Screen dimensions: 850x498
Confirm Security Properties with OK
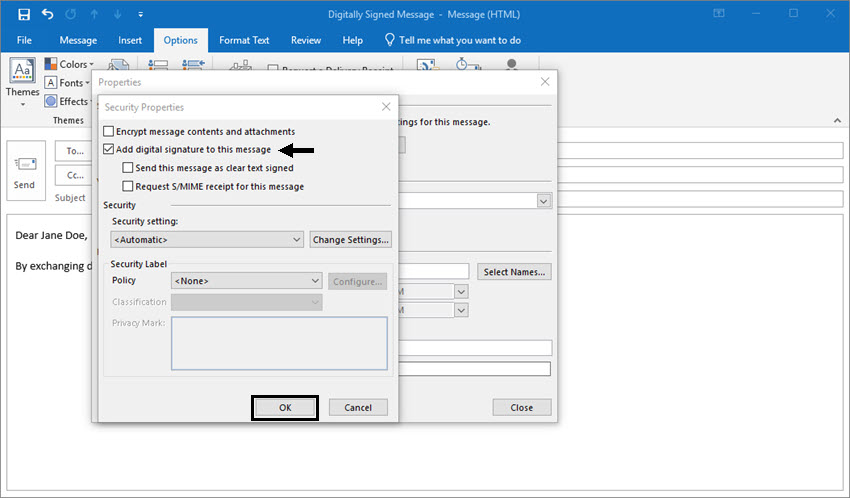[285, 408]
